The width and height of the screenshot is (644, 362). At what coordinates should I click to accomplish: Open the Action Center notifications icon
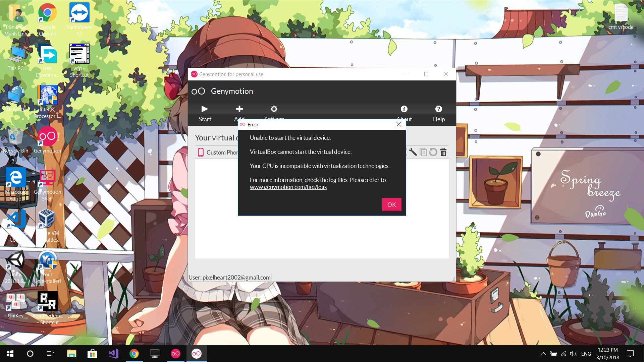coord(630,354)
